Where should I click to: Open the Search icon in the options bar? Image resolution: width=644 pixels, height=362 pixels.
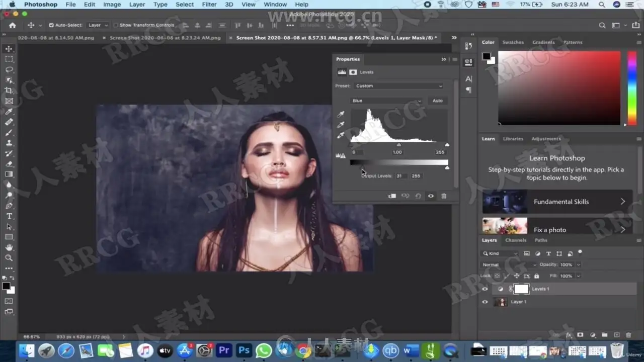point(602,25)
